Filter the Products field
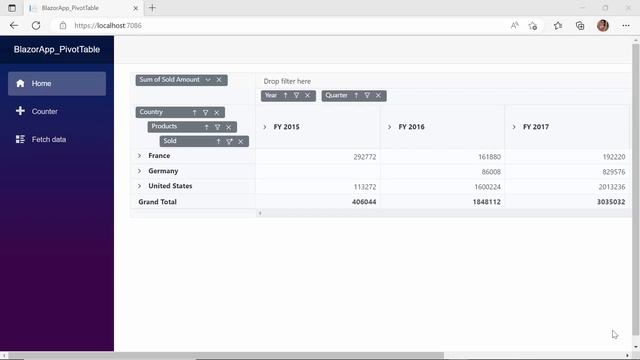The height and width of the screenshot is (360, 640). [x=218, y=127]
